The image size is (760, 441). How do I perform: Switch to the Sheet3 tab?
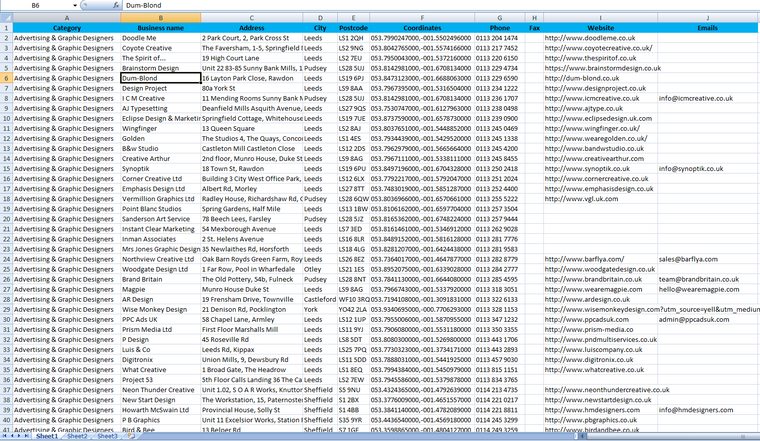coord(107,436)
